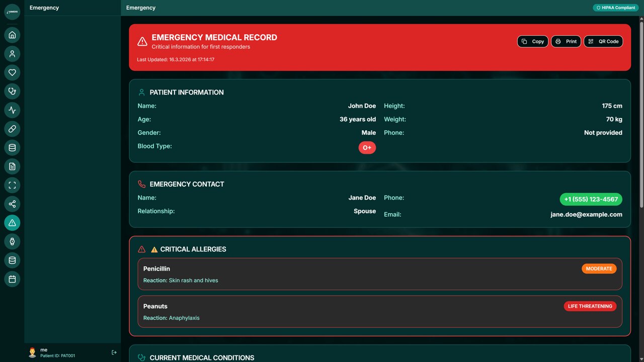
Task: Click the 'Patient ID: PAT001' text
Action: [58, 356]
